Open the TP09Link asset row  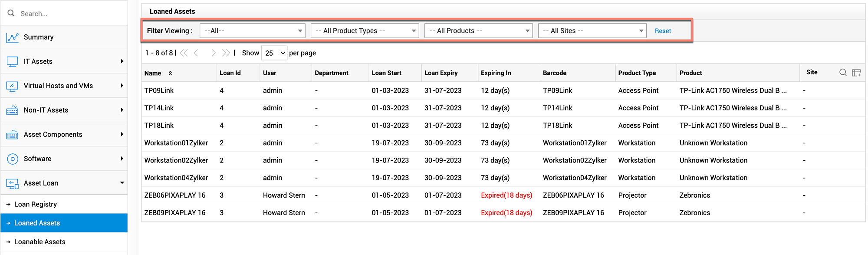point(159,91)
